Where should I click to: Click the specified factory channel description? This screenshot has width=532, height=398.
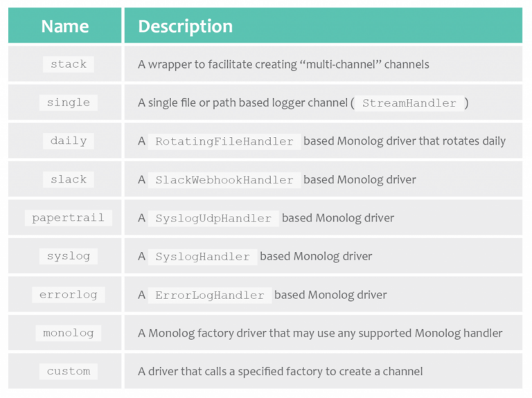280,371
